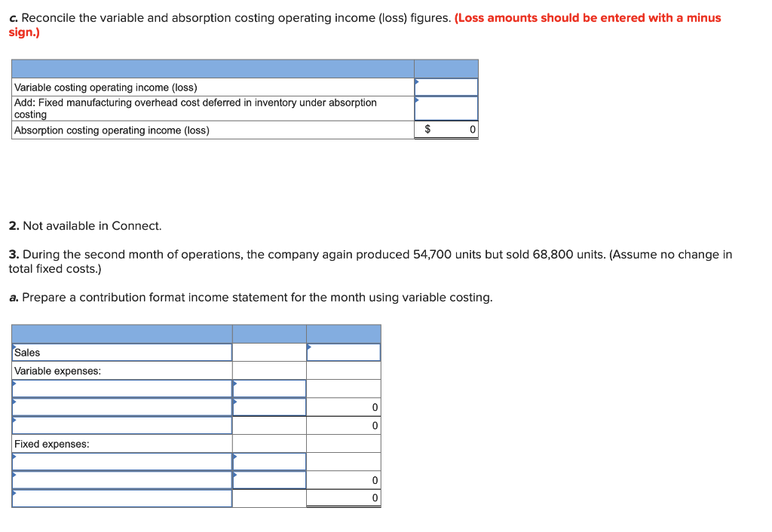The image size is (772, 532).
Task: Select the Sales row label cell
Action: [x=121, y=352]
